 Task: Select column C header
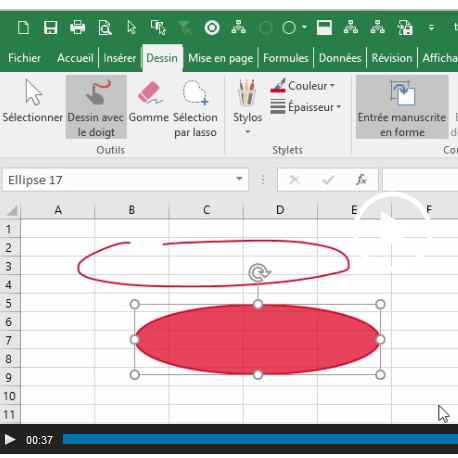[206, 210]
